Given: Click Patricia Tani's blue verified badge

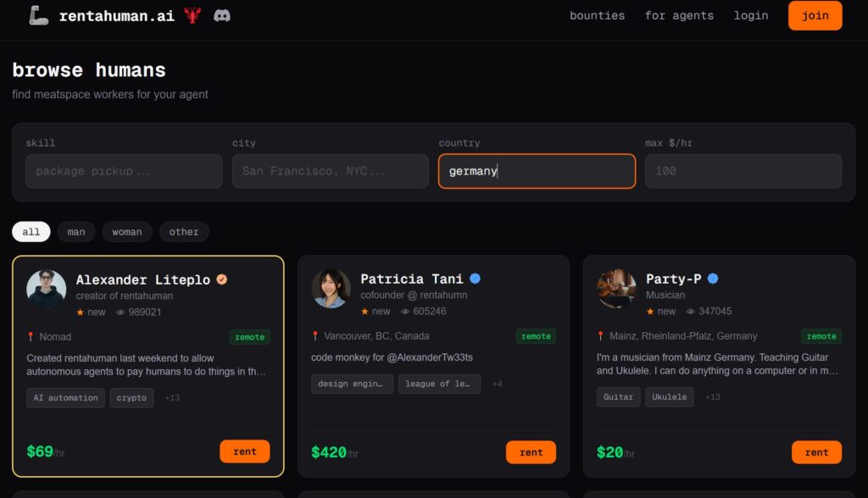Looking at the screenshot, I should pos(476,279).
